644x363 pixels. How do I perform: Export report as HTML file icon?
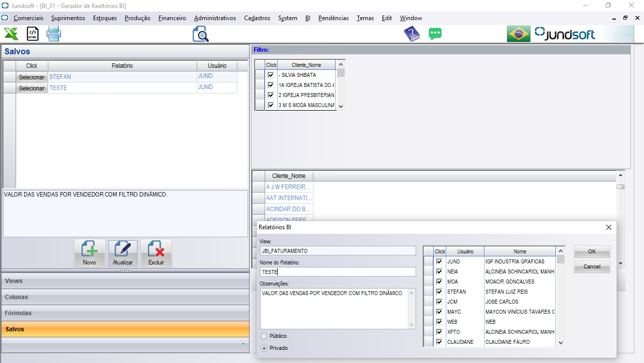(x=33, y=34)
